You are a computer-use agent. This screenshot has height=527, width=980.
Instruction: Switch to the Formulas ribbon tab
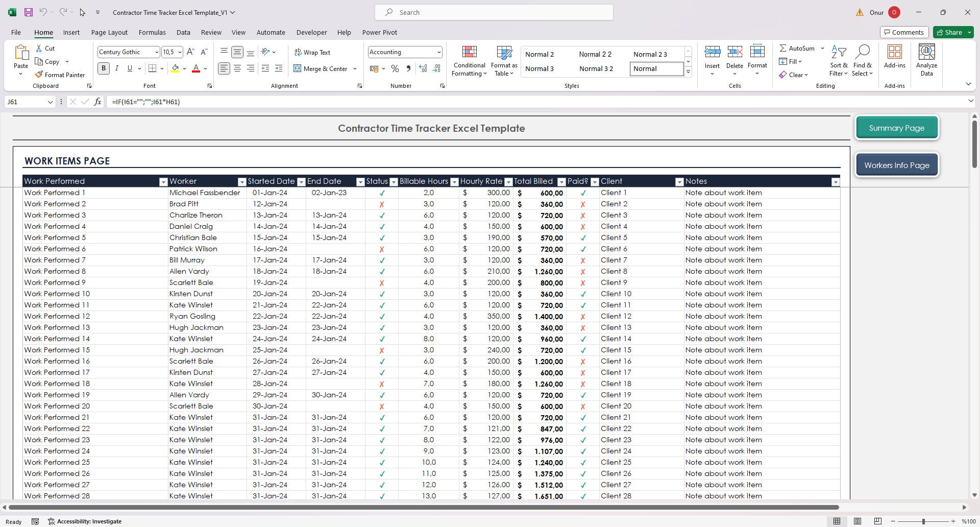(x=152, y=32)
